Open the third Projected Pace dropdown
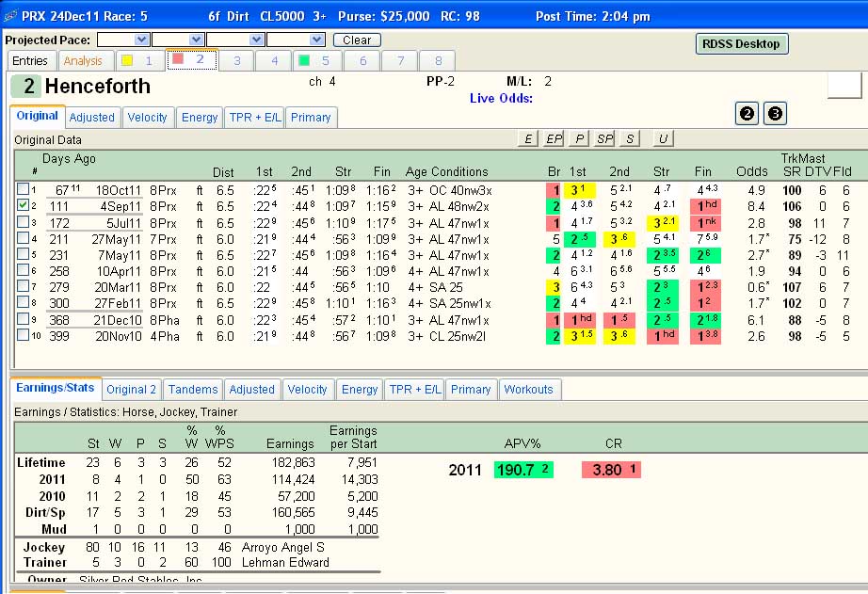 click(256, 40)
